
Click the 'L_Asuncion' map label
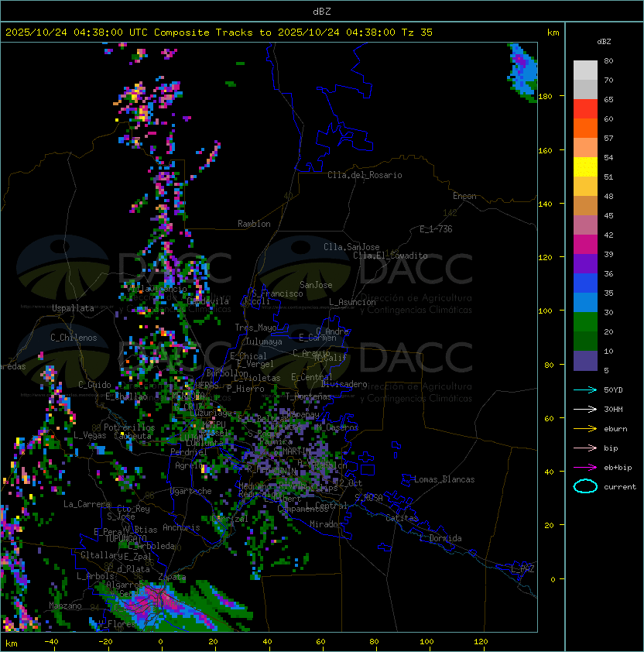click(352, 302)
